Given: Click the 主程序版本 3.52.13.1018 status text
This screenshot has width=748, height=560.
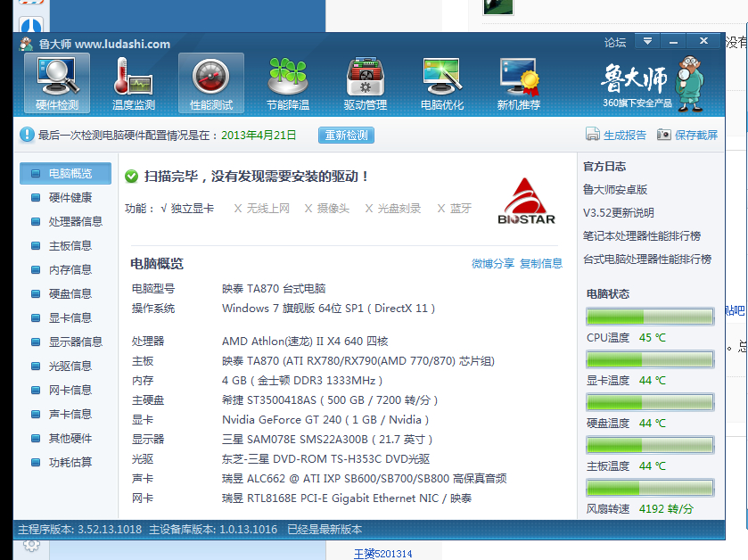Looking at the screenshot, I should click(x=79, y=530).
